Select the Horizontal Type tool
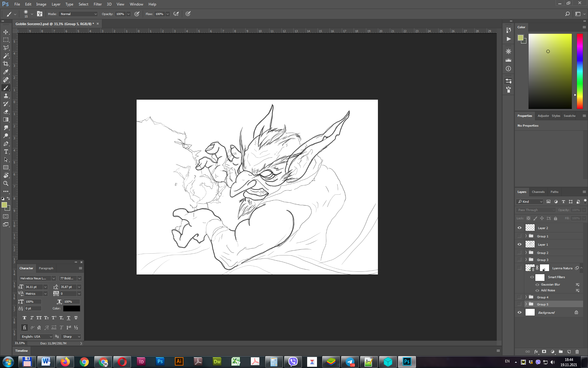The width and height of the screenshot is (588, 368). (x=6, y=152)
